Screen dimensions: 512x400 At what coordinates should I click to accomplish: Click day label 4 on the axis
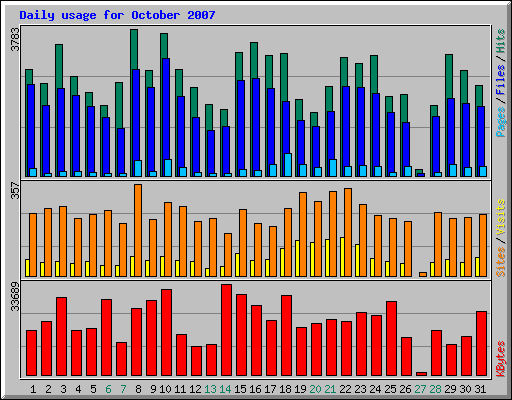coord(78,389)
